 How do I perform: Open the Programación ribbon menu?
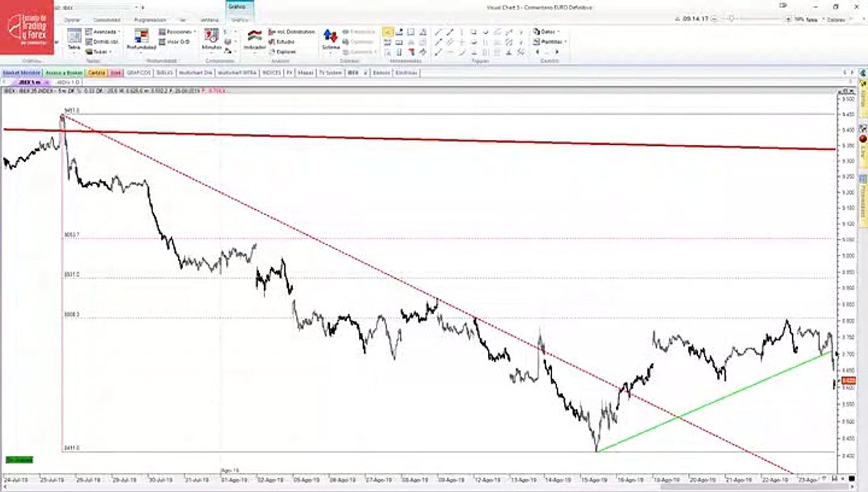click(150, 20)
